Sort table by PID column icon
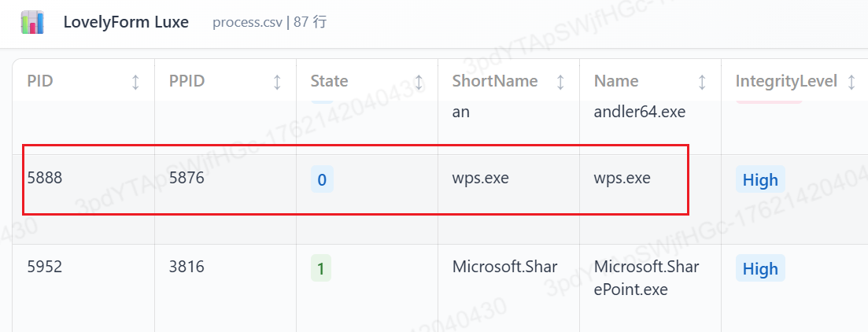The height and width of the screenshot is (332, 868). 135,82
